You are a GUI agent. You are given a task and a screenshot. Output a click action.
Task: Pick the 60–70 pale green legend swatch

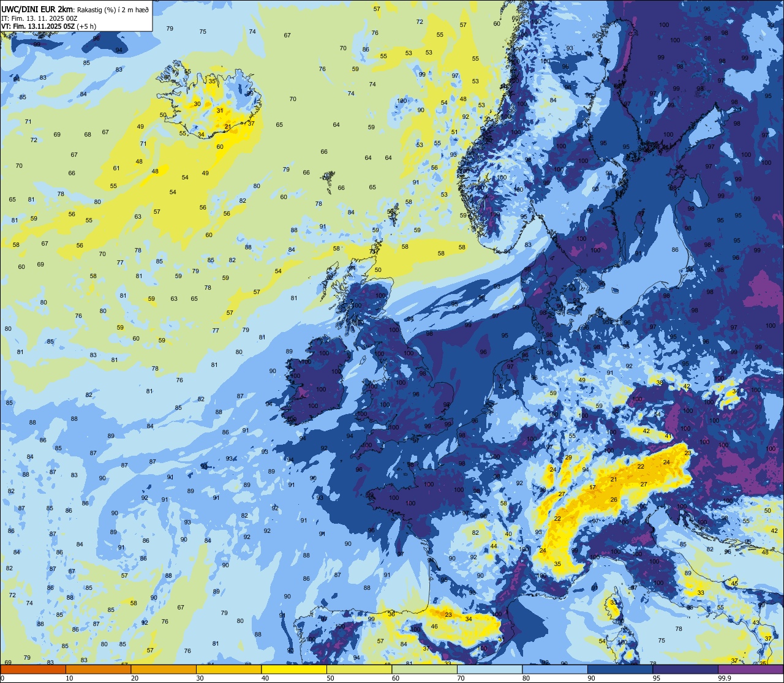424,669
